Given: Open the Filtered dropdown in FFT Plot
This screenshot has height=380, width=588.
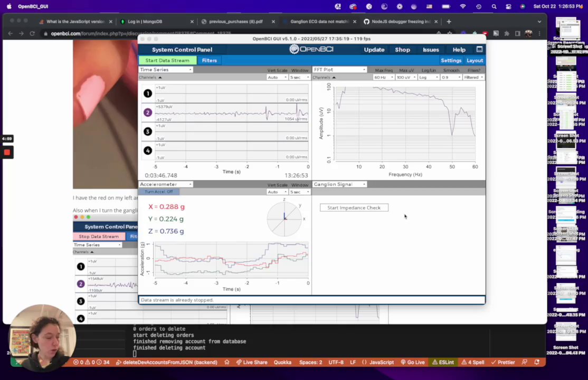Looking at the screenshot, I should [x=473, y=77].
